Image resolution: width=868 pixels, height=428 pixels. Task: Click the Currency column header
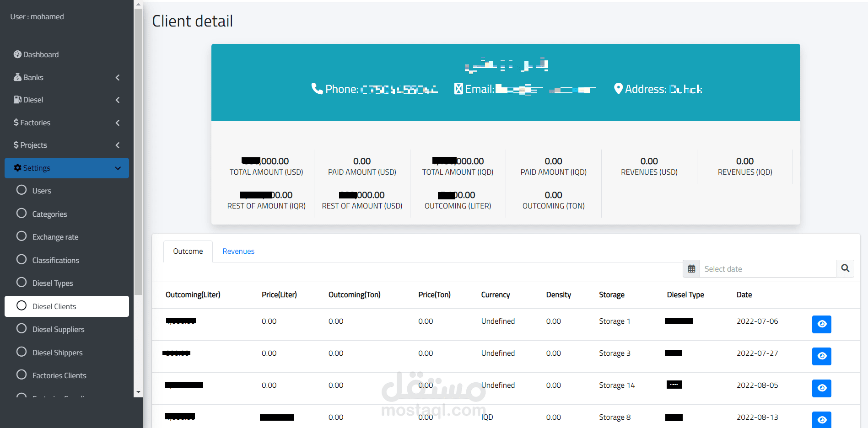[496, 295]
